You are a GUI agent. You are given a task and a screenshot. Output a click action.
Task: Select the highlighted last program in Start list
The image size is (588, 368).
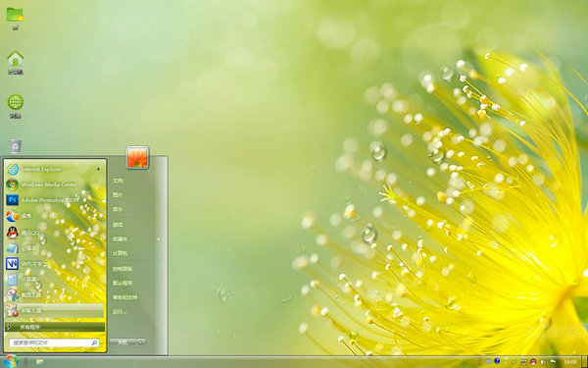(x=55, y=310)
